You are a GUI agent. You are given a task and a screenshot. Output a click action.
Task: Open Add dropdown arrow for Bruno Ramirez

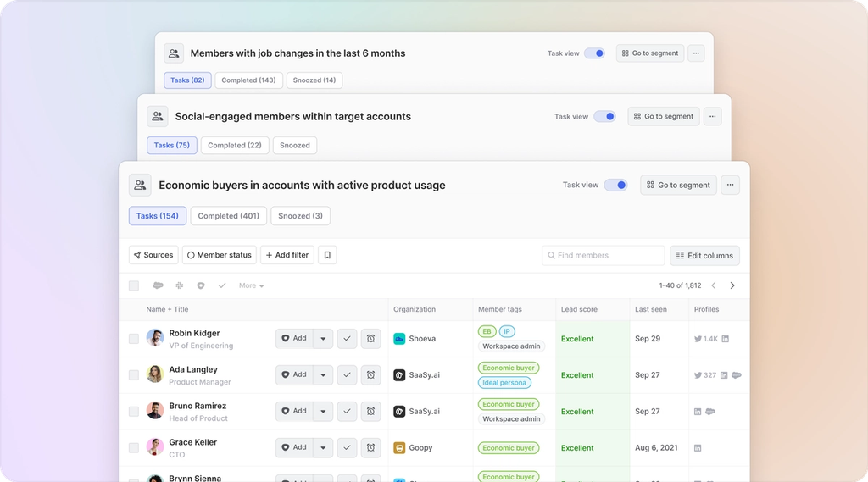pos(323,411)
